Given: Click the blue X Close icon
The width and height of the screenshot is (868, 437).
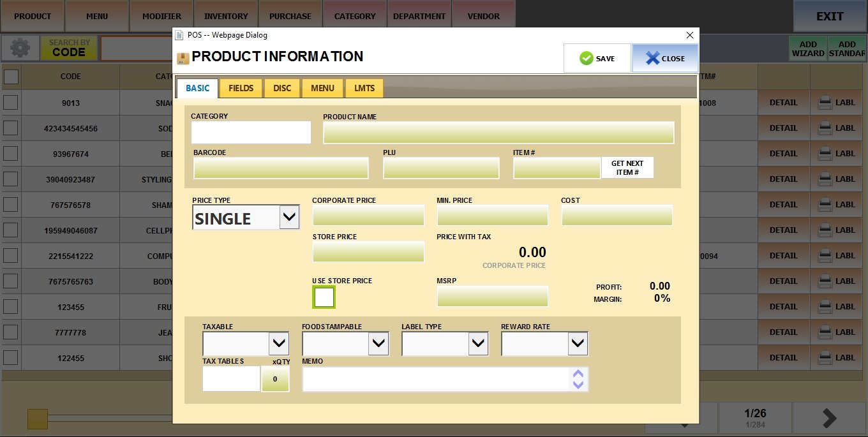Looking at the screenshot, I should pyautogui.click(x=652, y=59).
